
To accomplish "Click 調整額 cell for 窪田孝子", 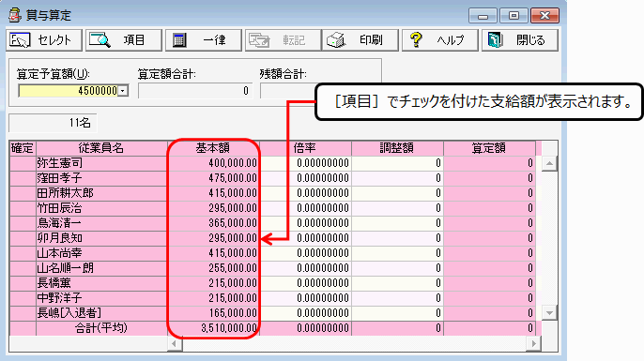I will point(397,178).
